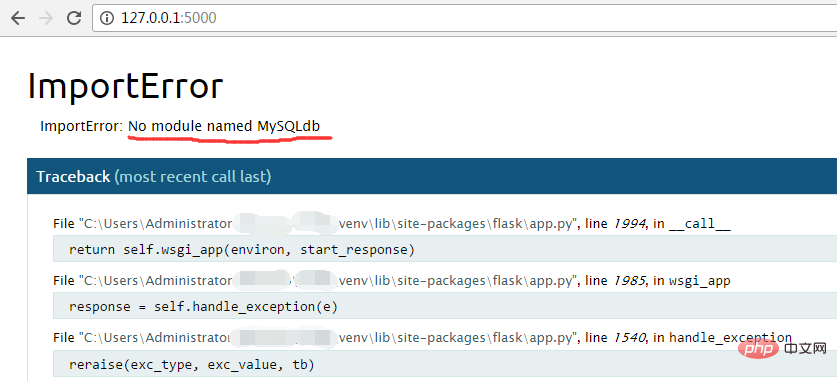This screenshot has width=837, height=381.
Task: Click the browser forward arrow
Action: point(46,18)
